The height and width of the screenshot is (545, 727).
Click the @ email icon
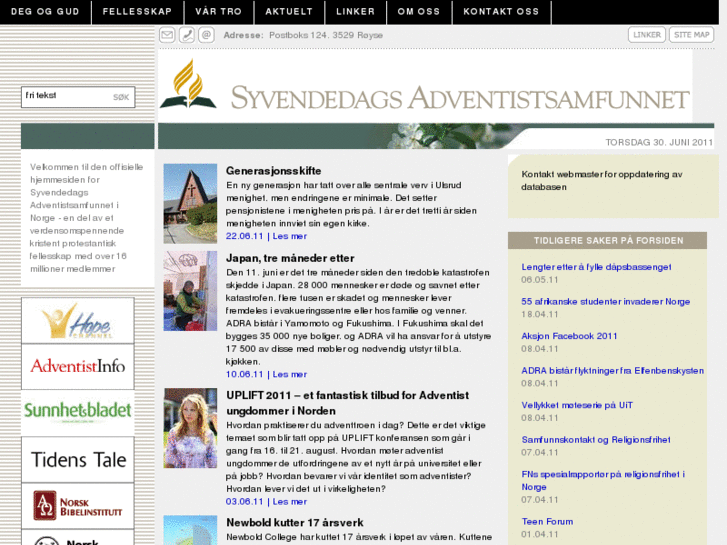pos(206,35)
